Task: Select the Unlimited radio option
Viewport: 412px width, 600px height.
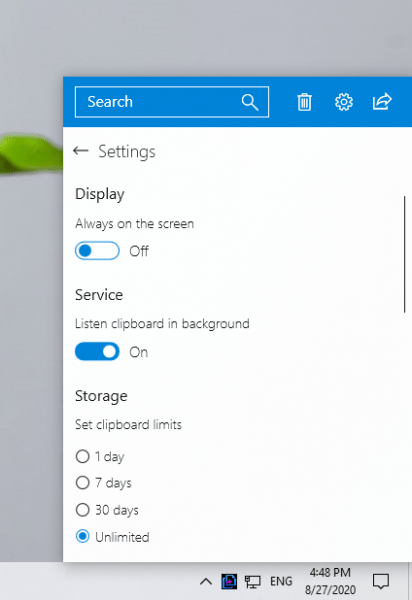Action: pyautogui.click(x=83, y=536)
